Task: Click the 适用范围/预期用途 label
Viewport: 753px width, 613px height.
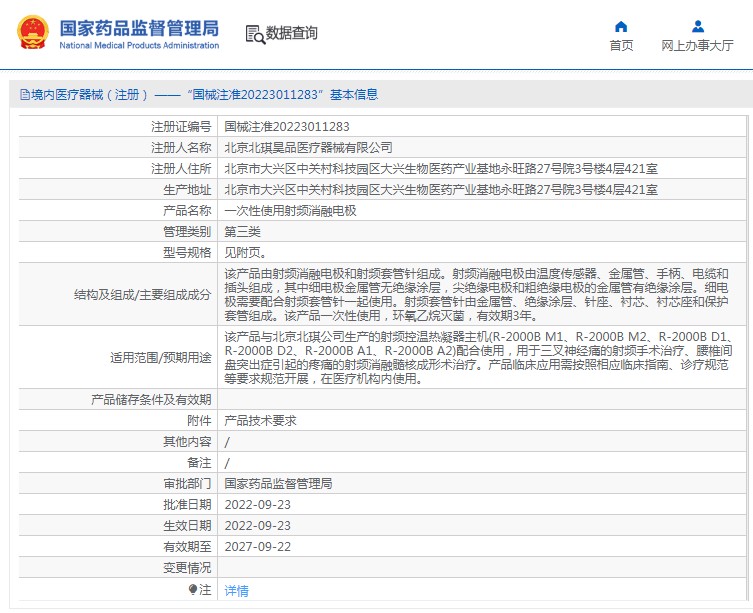Action: click(x=160, y=357)
